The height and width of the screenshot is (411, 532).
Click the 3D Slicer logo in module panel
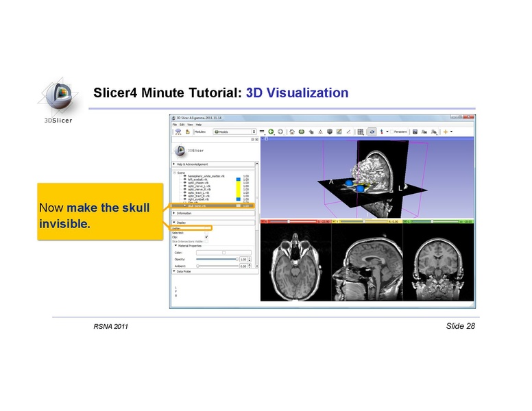tap(189, 150)
